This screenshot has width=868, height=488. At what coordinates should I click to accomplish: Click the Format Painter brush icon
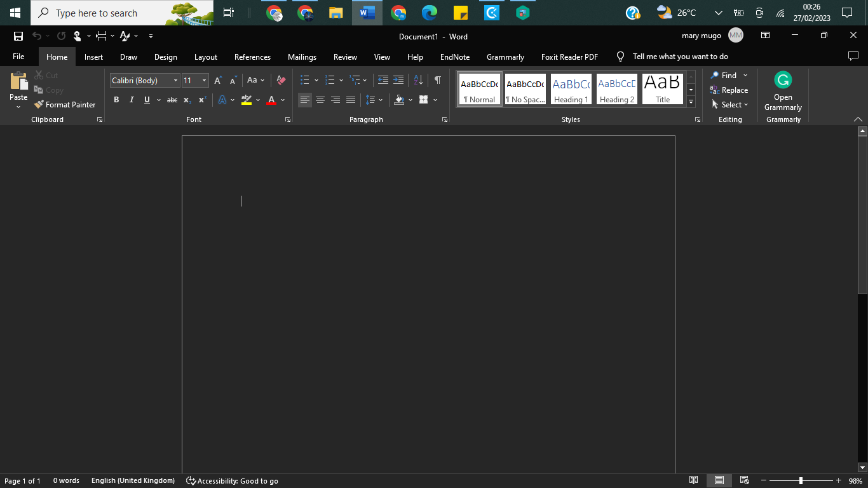39,105
